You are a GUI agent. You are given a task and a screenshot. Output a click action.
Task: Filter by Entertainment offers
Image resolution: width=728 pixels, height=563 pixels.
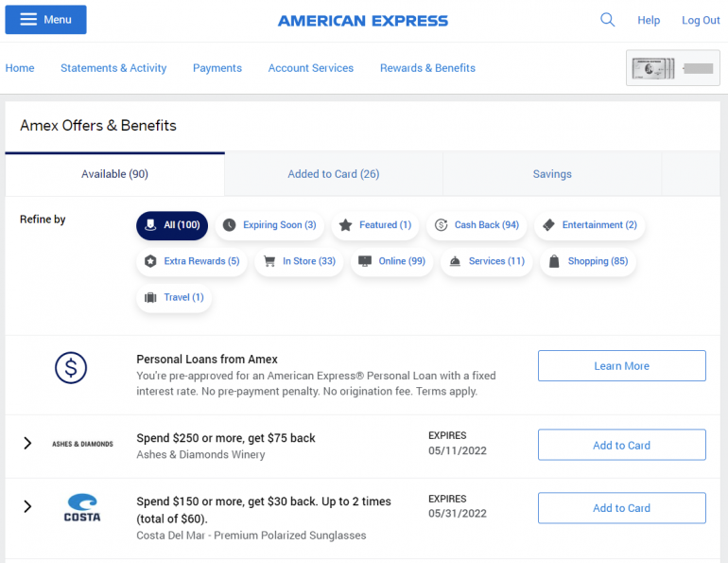click(x=589, y=225)
